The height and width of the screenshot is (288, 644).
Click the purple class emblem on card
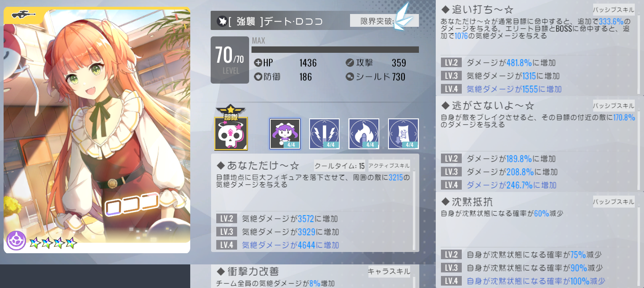click(x=16, y=241)
